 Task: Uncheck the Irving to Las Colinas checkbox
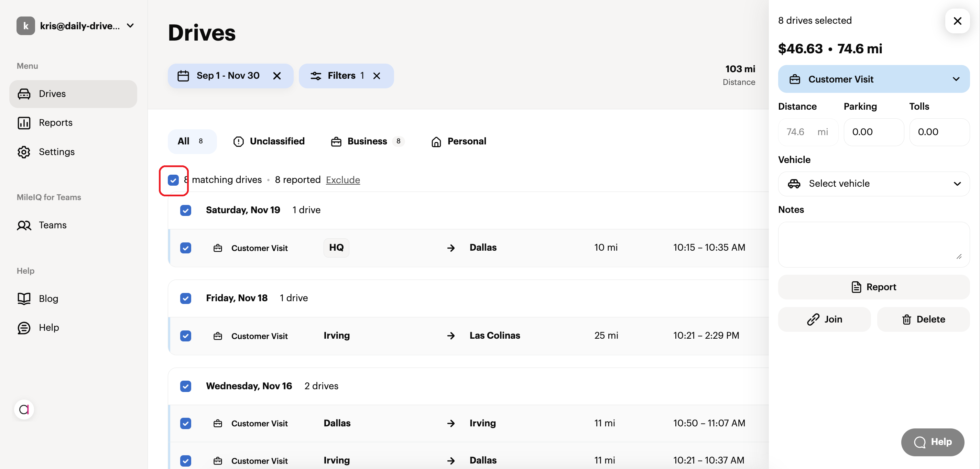[x=186, y=336]
